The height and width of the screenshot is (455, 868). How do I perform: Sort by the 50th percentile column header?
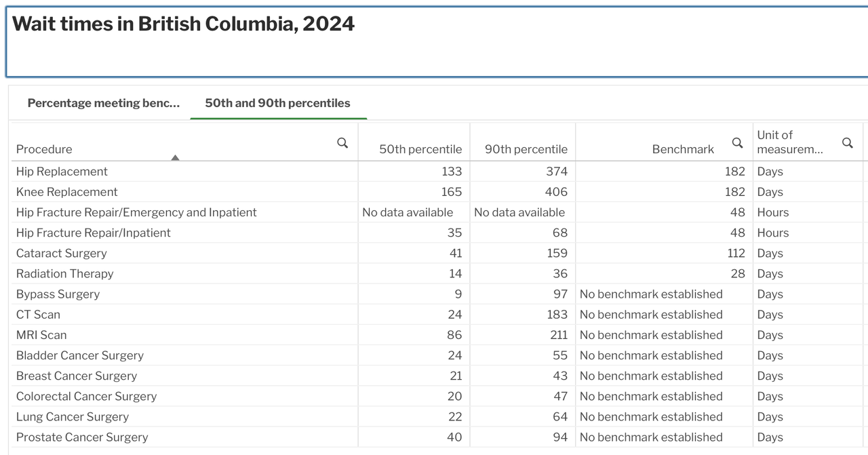420,149
